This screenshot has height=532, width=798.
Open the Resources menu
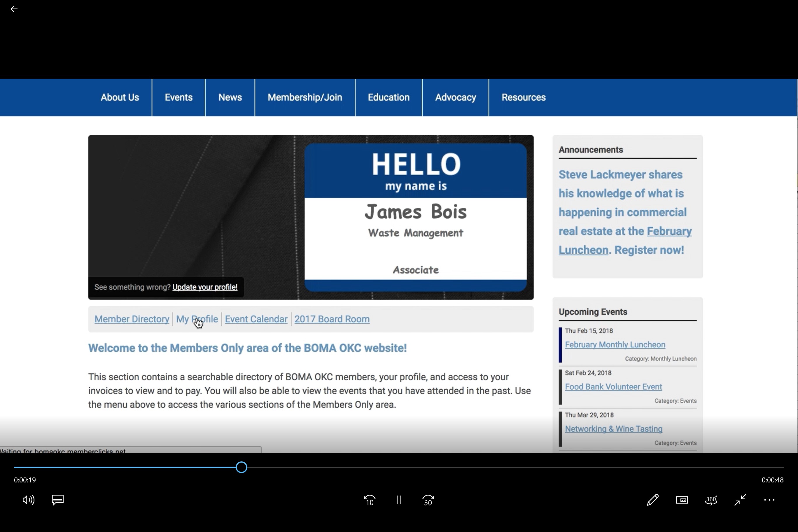[524, 97]
